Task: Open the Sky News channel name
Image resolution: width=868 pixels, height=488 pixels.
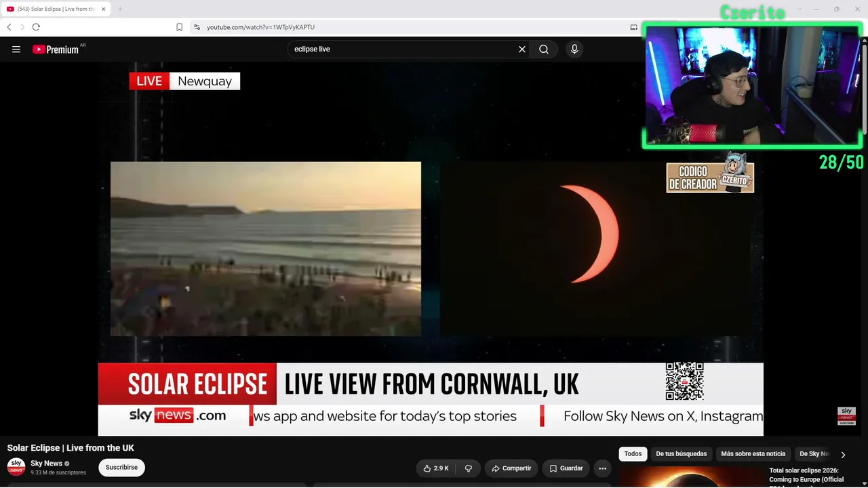Action: (x=46, y=464)
